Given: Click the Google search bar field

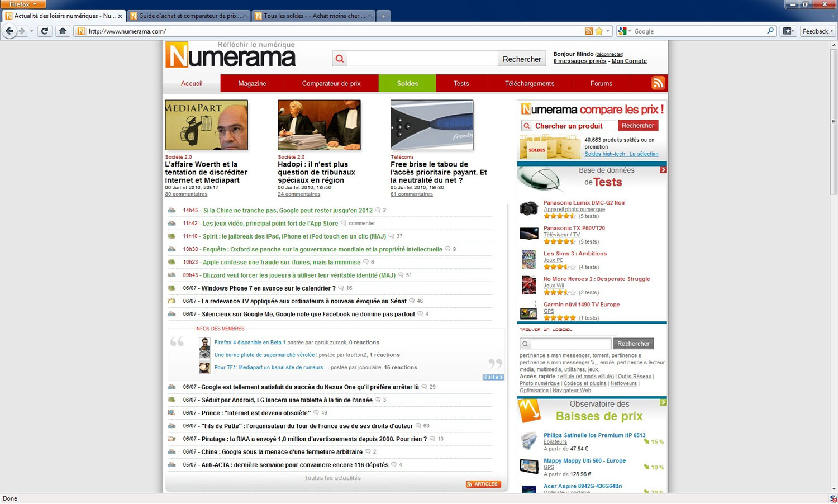Looking at the screenshot, I should pyautogui.click(x=699, y=31).
